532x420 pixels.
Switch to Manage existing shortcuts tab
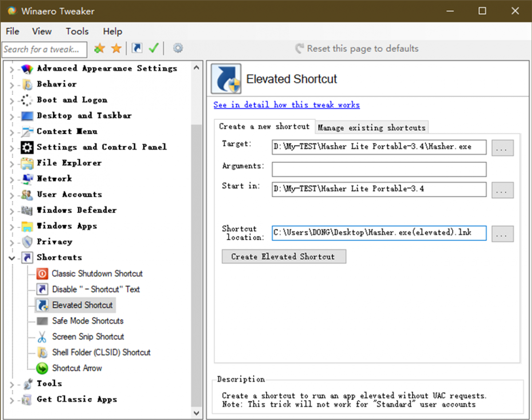coord(371,127)
